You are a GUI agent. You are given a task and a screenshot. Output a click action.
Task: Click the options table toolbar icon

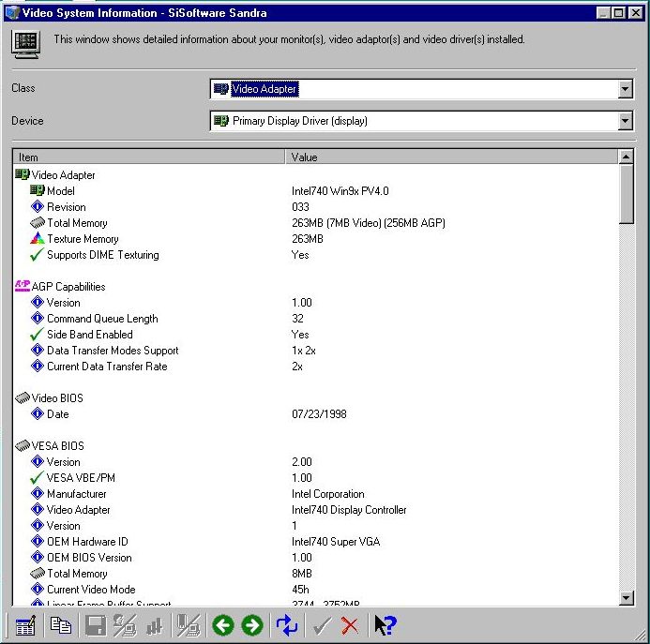coord(25,625)
